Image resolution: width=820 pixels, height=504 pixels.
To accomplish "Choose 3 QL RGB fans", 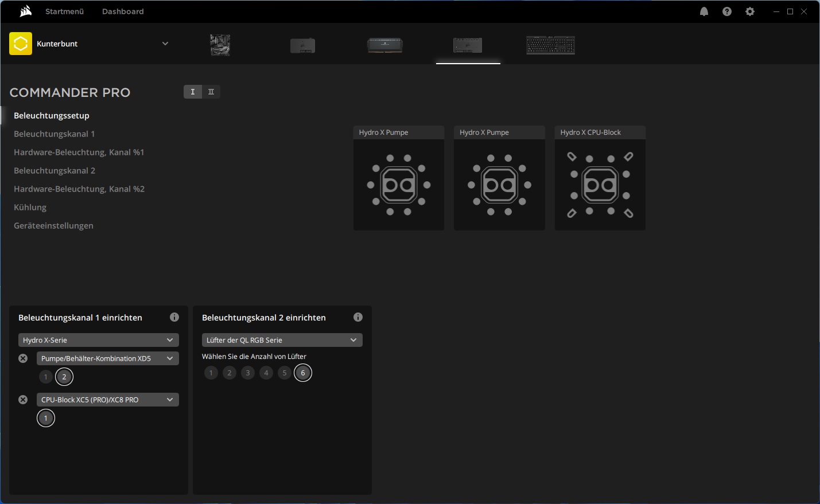I will point(248,373).
